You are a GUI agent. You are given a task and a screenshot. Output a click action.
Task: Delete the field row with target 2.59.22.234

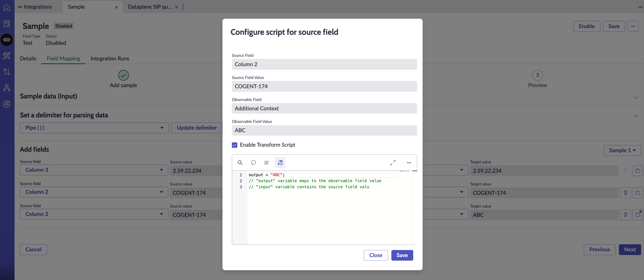click(x=625, y=171)
